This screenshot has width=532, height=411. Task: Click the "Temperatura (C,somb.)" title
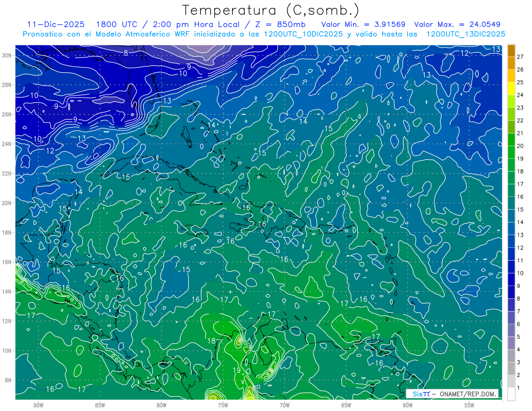click(x=271, y=10)
